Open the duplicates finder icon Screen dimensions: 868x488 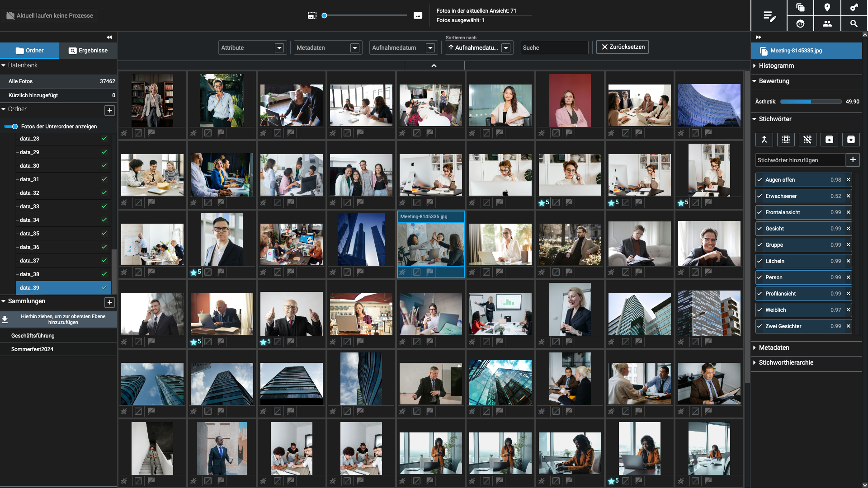coord(800,8)
